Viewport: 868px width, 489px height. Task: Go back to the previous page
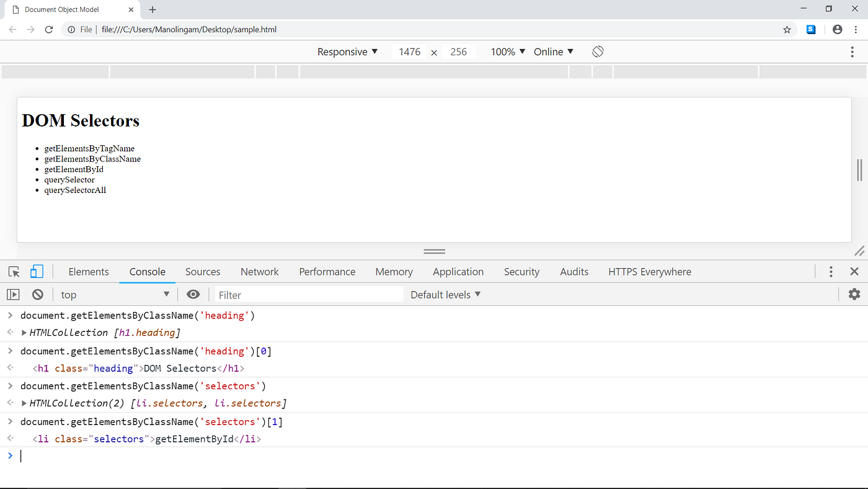coord(12,29)
